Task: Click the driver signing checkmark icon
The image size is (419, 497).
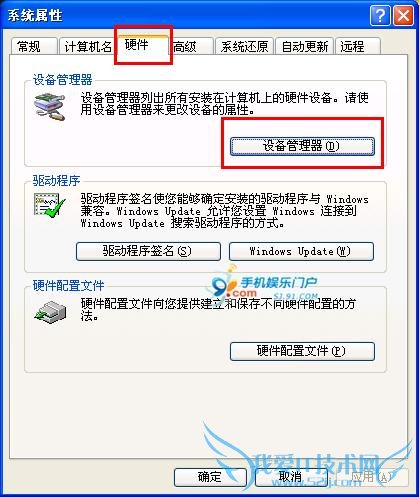Action: (x=49, y=206)
